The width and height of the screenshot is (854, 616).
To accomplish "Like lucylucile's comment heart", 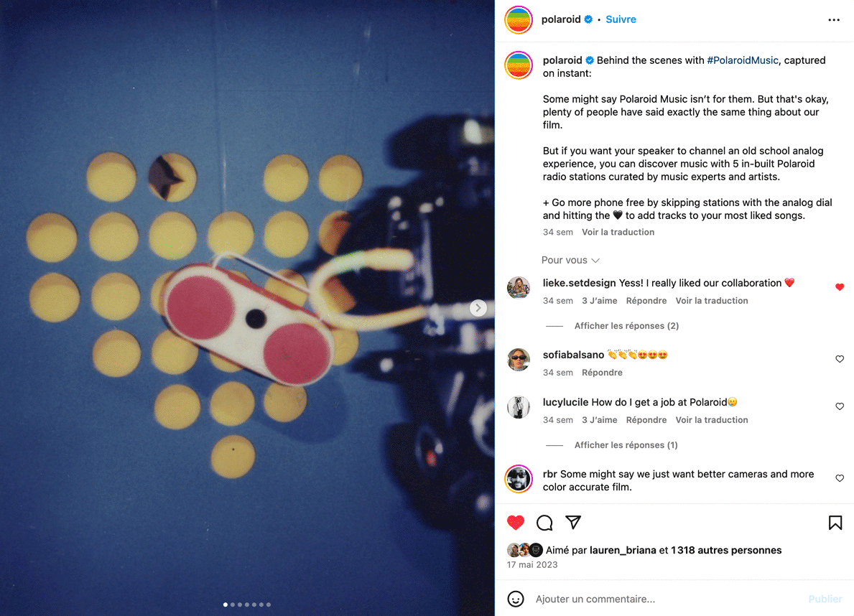I will [840, 406].
